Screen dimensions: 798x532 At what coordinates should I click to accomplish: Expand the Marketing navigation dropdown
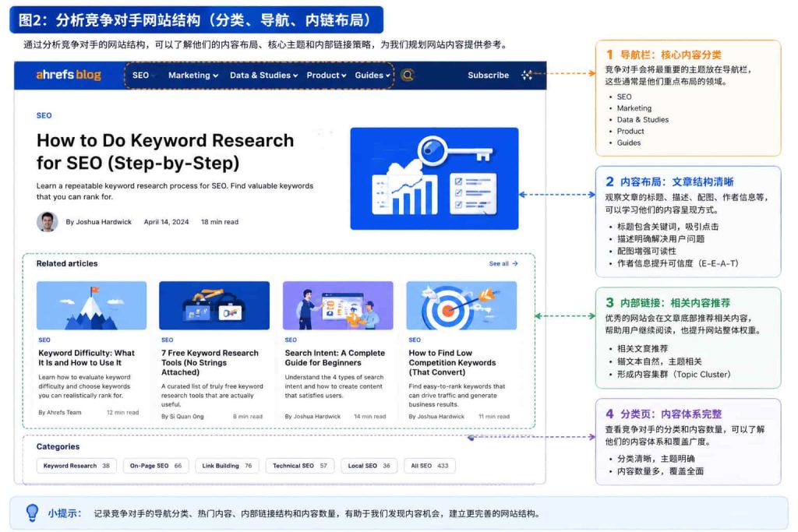click(193, 76)
